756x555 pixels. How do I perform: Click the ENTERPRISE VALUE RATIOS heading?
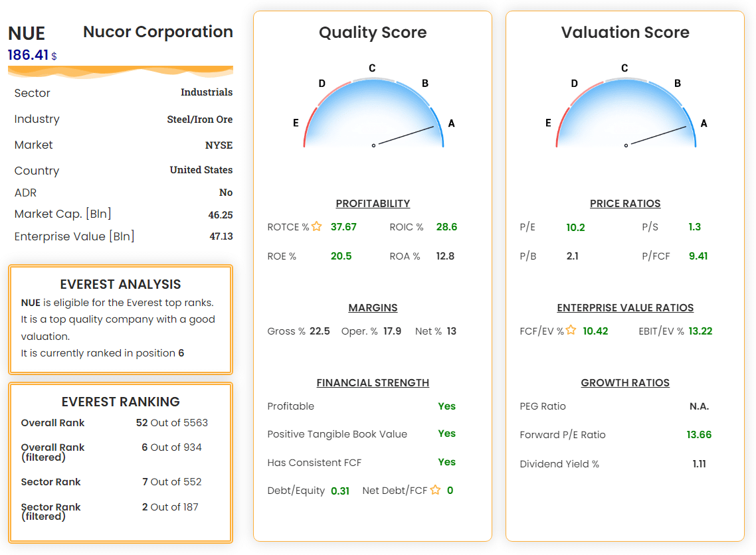tap(625, 307)
